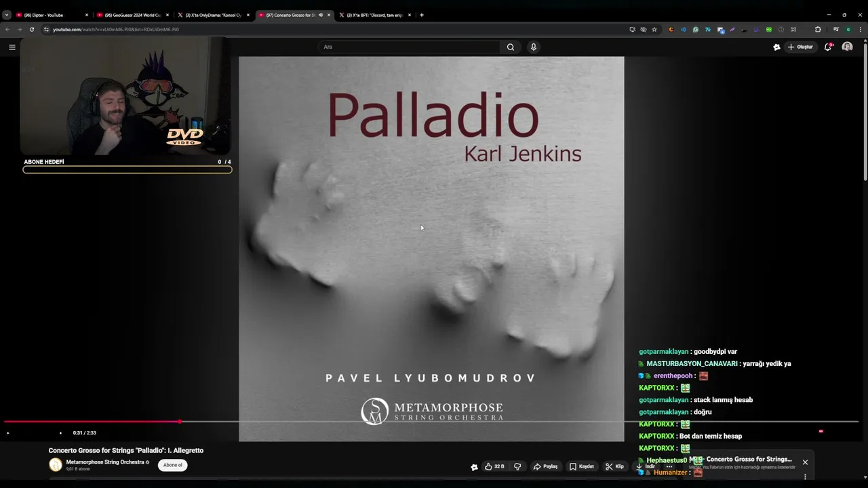This screenshot has width=868, height=488.
Task: Mute audio on the Concerto Grosso tab
Action: point(321,15)
